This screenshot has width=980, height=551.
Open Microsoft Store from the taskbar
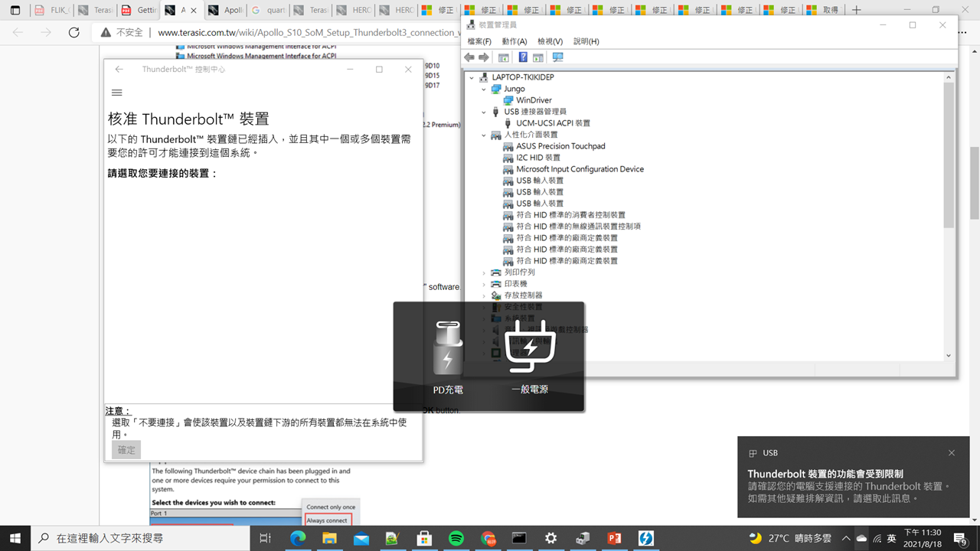(x=424, y=538)
